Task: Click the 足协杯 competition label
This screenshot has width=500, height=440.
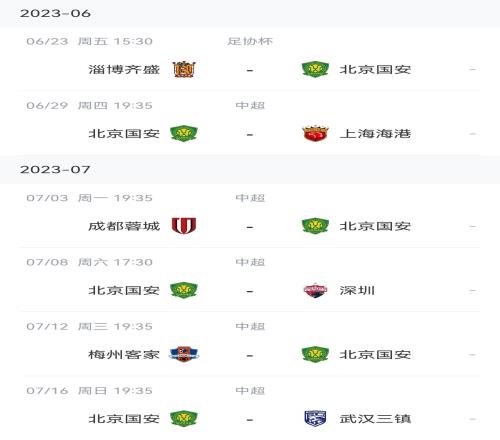Action: 250,41
